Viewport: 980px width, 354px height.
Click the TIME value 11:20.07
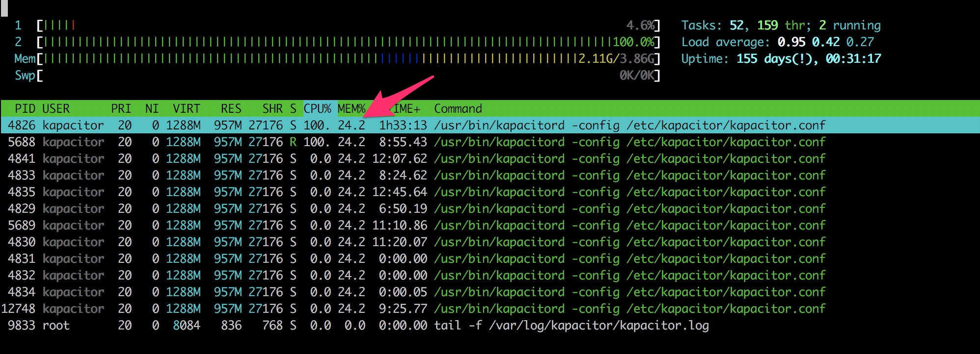(x=400, y=242)
